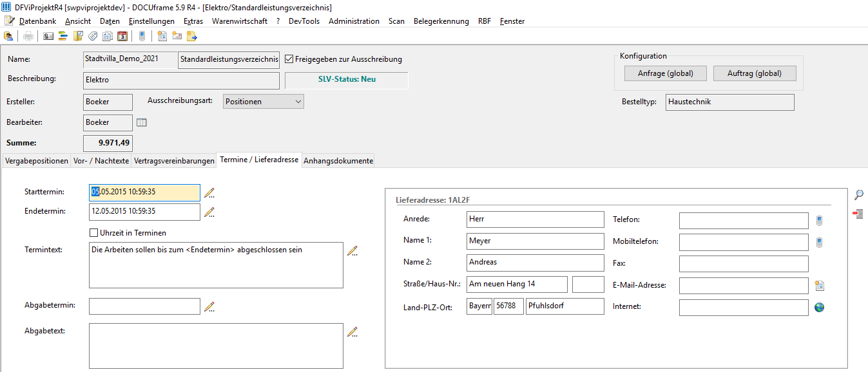Open the contact card toolbar icon

click(48, 36)
